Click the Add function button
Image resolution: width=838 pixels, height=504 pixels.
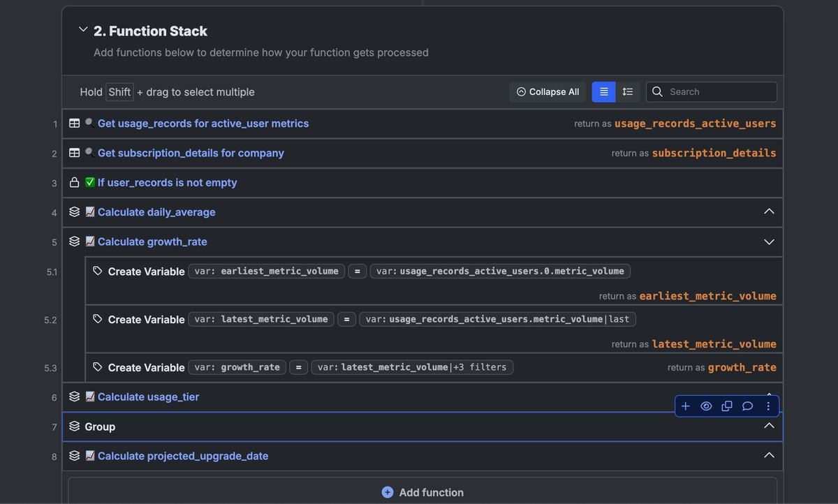coord(422,491)
